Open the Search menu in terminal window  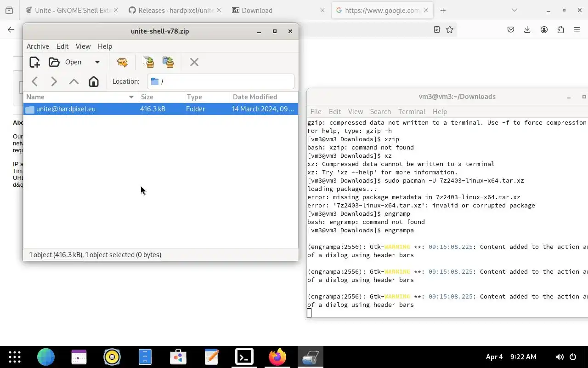pos(380,112)
